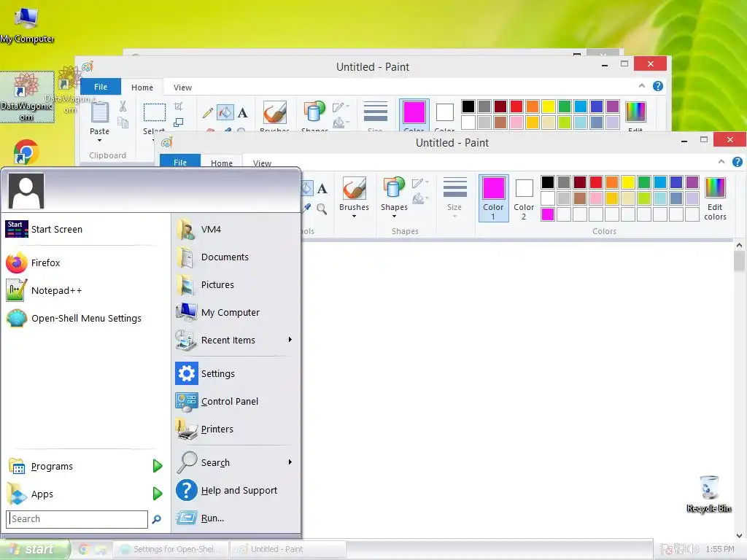Click the Windows start button
The width and height of the screenshot is (747, 560).
34,549
